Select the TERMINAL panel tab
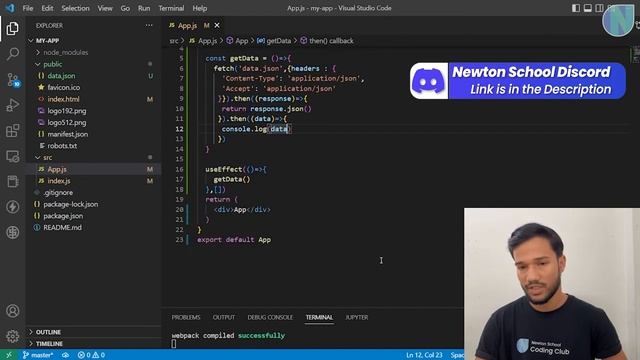The height and width of the screenshot is (360, 640). click(319, 317)
